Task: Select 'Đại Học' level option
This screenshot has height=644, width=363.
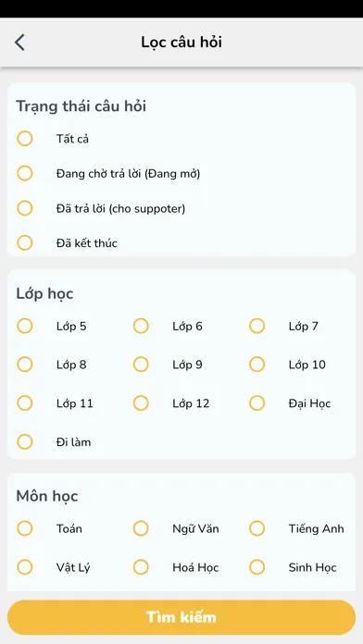Action: [x=257, y=403]
